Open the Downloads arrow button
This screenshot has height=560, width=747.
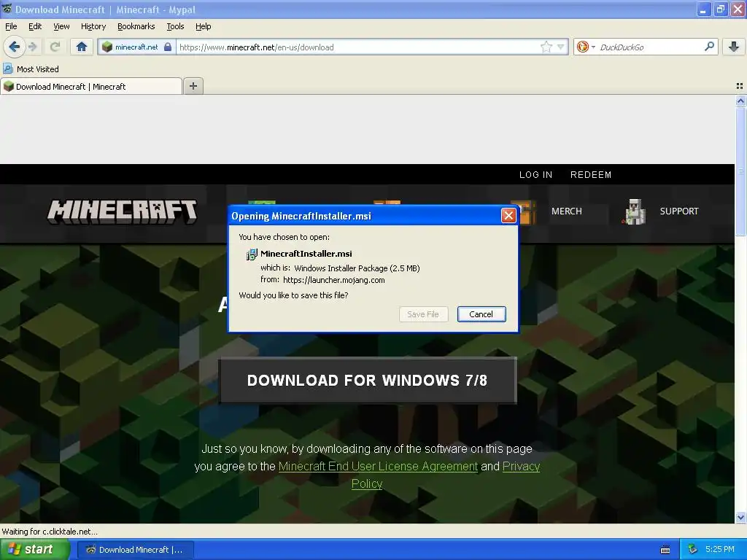[x=734, y=47]
